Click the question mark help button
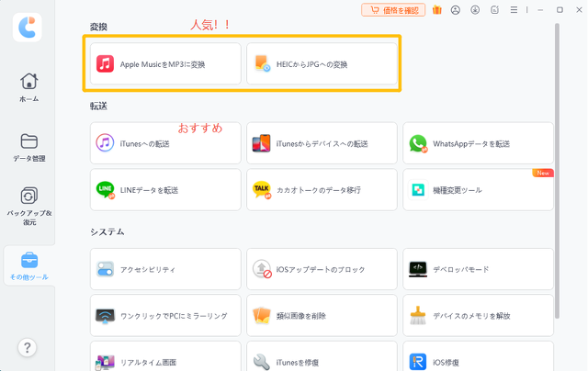 27,348
